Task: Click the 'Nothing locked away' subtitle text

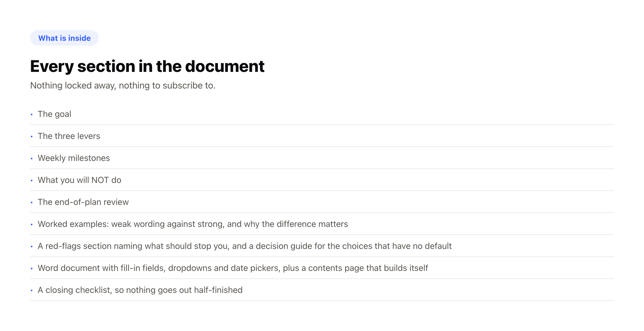Action: click(123, 85)
